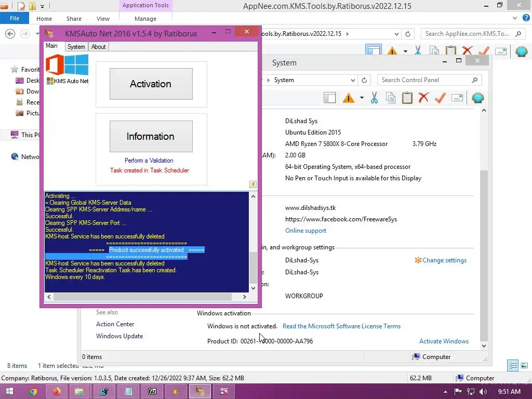Click the rename icon in System window toolbar
Screen dimensions: 532x399
457,98
